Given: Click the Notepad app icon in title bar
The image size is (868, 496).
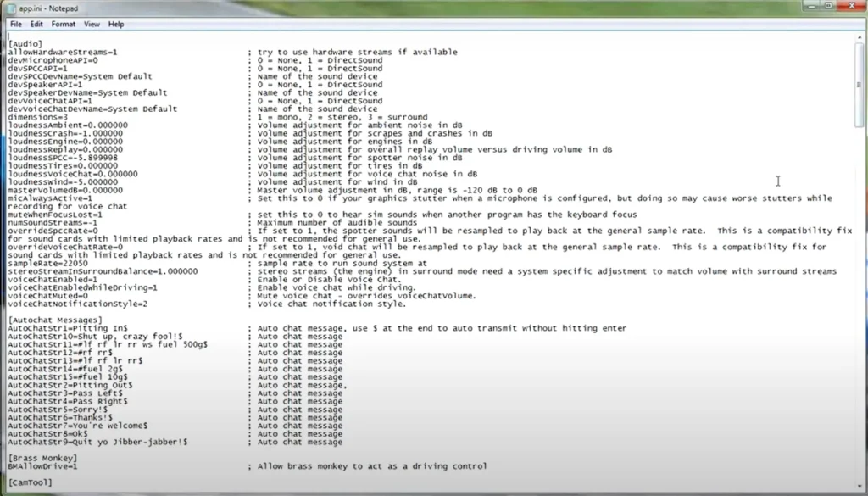Looking at the screenshot, I should point(11,8).
